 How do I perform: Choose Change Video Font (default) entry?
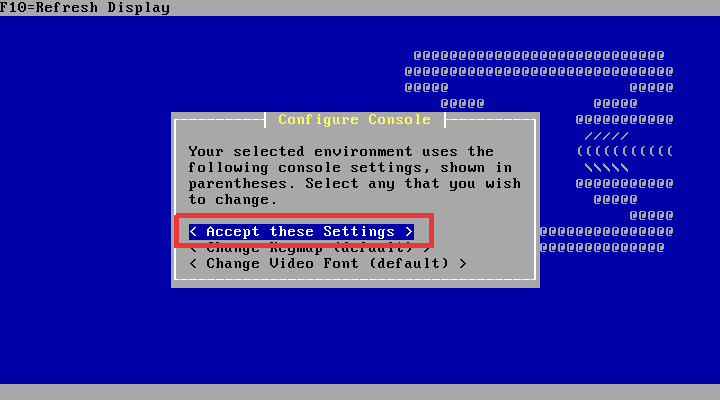click(328, 264)
